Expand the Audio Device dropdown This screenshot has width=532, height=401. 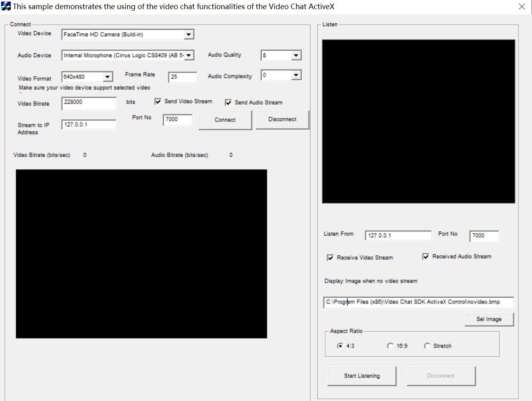pos(189,55)
